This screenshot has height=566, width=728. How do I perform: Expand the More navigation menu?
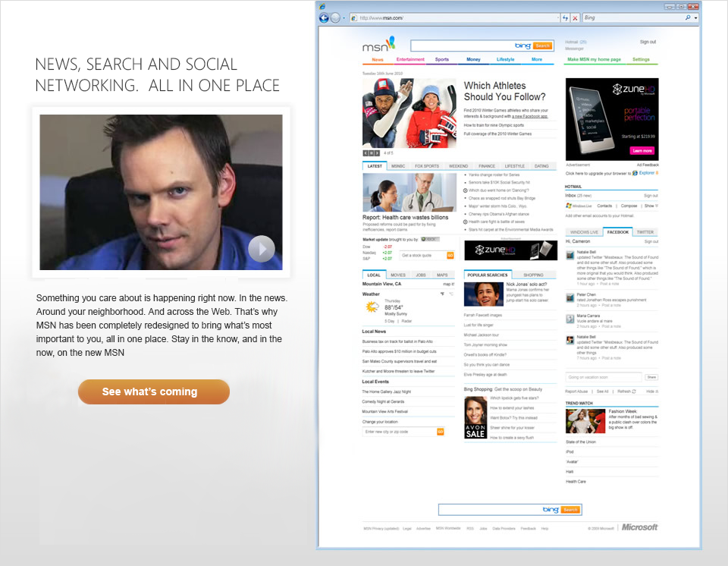point(537,59)
